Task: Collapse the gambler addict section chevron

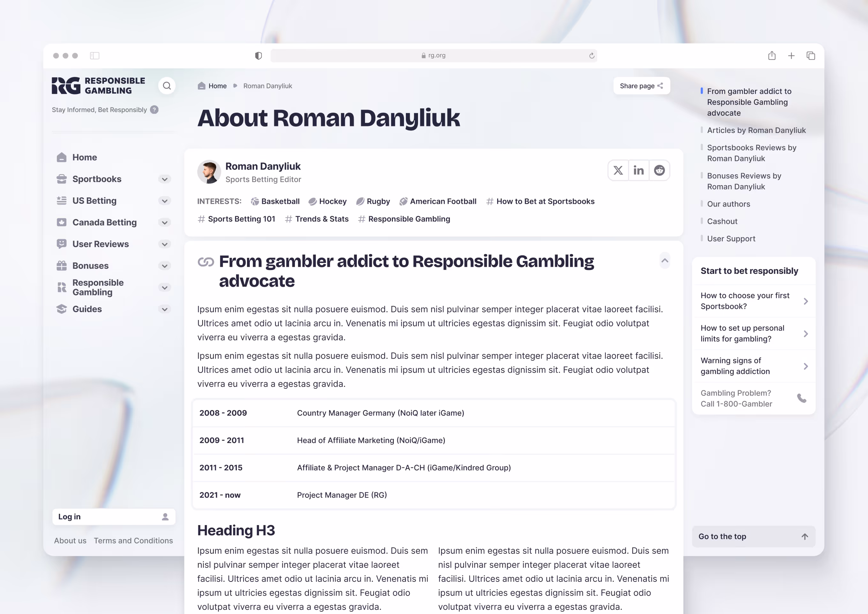Action: [x=664, y=260]
